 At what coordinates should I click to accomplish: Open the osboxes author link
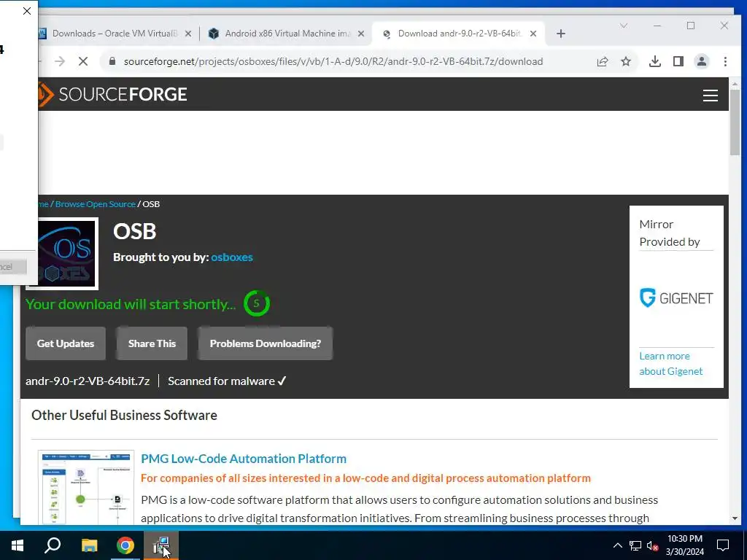click(232, 257)
